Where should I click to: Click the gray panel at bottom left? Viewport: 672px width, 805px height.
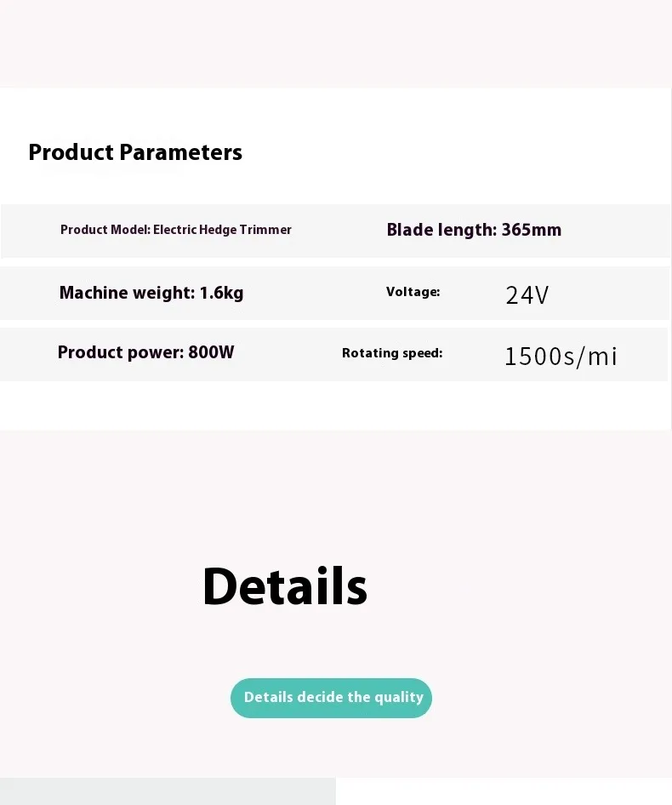tap(167, 791)
